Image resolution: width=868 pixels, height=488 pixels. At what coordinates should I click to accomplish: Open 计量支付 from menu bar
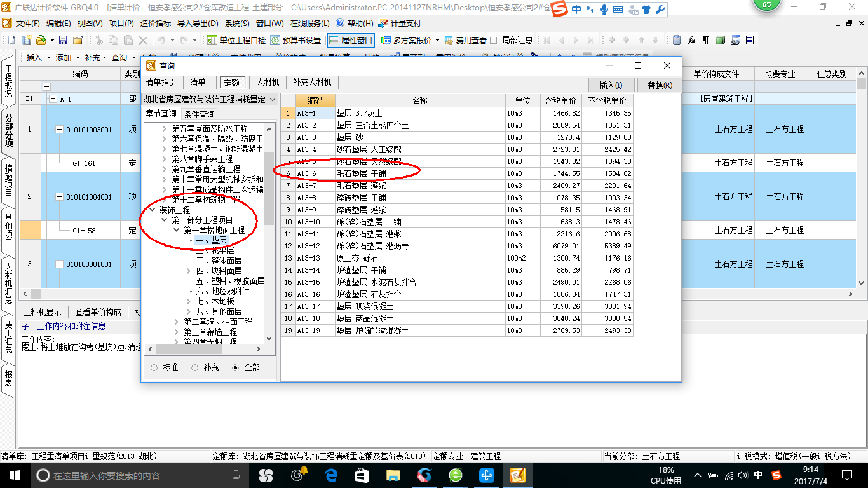(x=400, y=23)
